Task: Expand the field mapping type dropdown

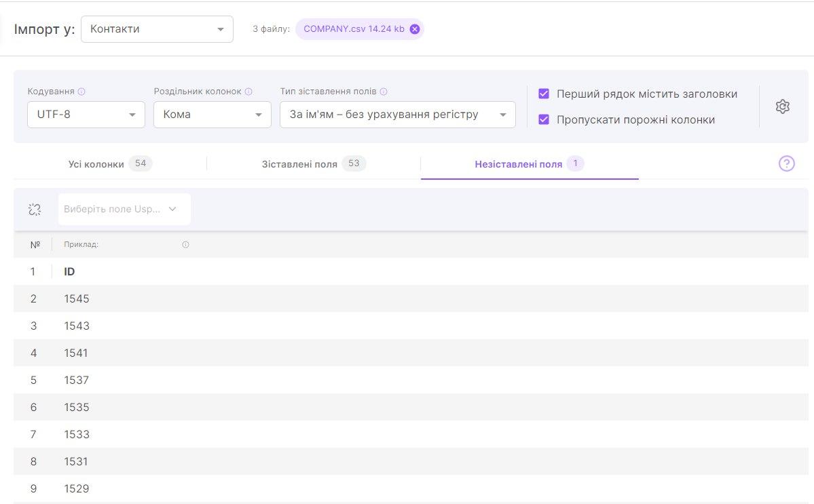Action: 397,115
